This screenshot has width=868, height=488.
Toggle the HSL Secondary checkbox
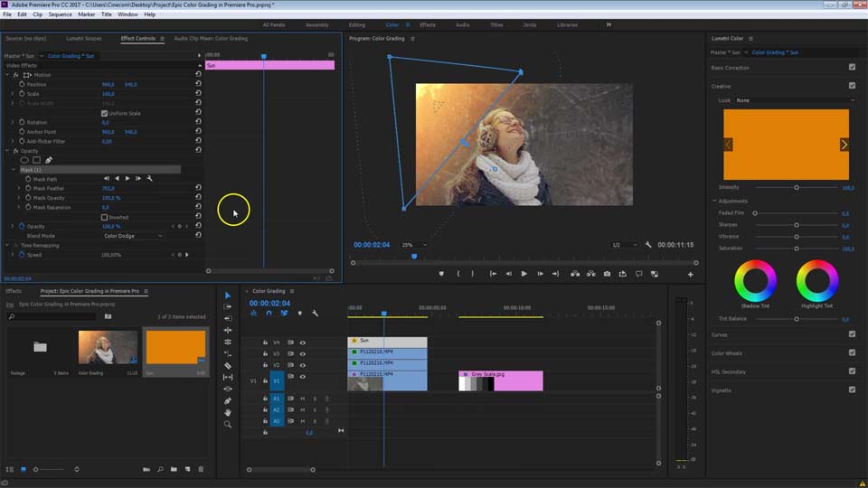click(852, 371)
